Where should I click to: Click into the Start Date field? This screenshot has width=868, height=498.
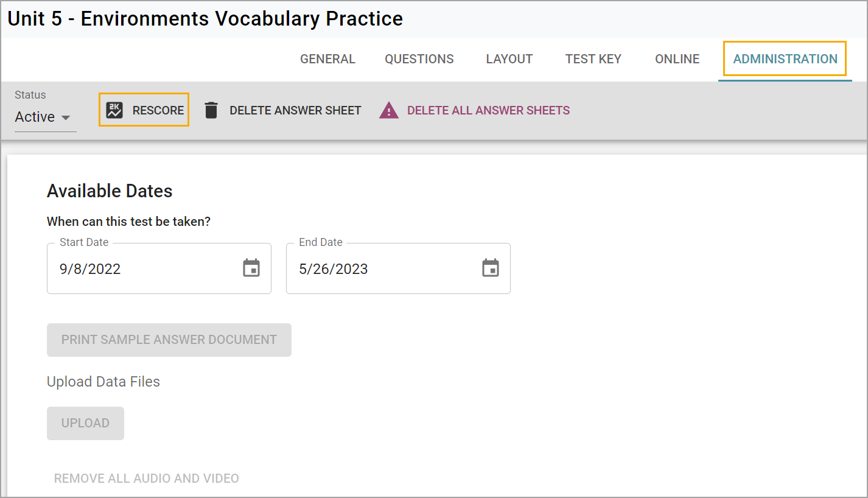[146, 269]
